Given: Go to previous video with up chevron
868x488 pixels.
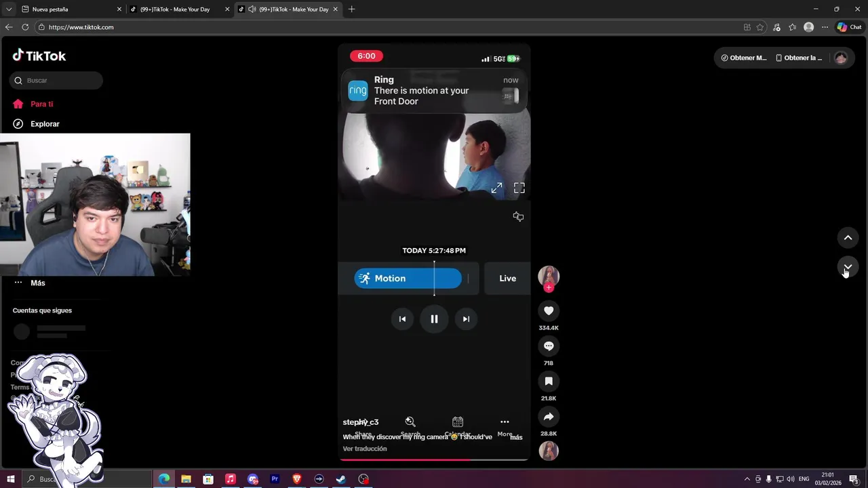Looking at the screenshot, I should (848, 237).
